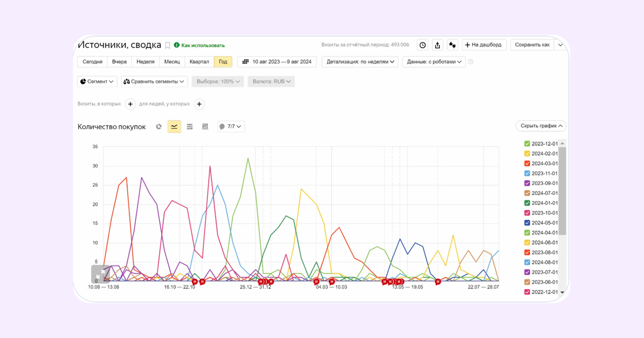
Task: Open Данные: с роботами dropdown
Action: 434,61
